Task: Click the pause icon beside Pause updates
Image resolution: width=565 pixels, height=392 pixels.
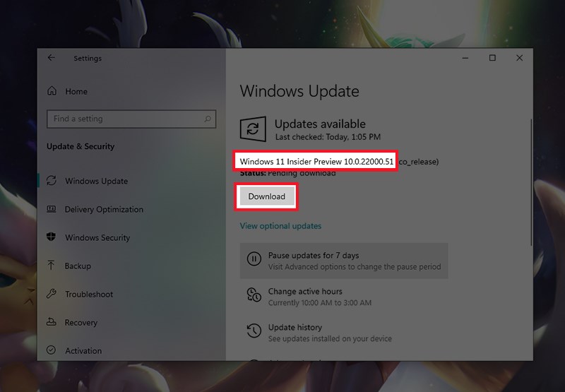Action: tap(254, 259)
